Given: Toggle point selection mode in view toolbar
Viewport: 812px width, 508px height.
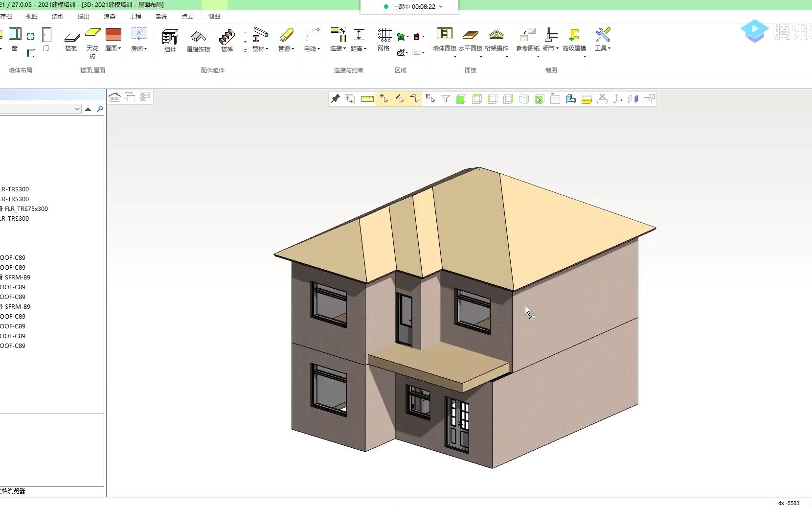Looking at the screenshot, I should pyautogui.click(x=383, y=99).
